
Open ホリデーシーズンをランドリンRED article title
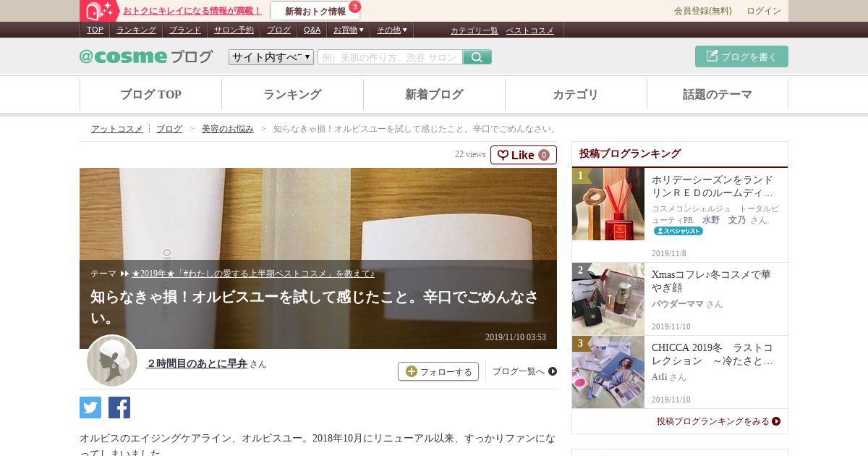712,186
